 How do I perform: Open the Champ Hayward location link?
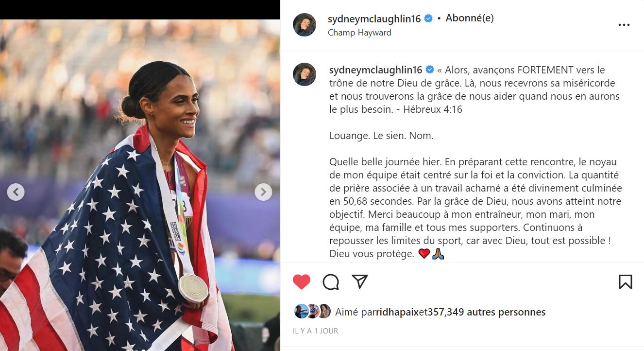[359, 33]
